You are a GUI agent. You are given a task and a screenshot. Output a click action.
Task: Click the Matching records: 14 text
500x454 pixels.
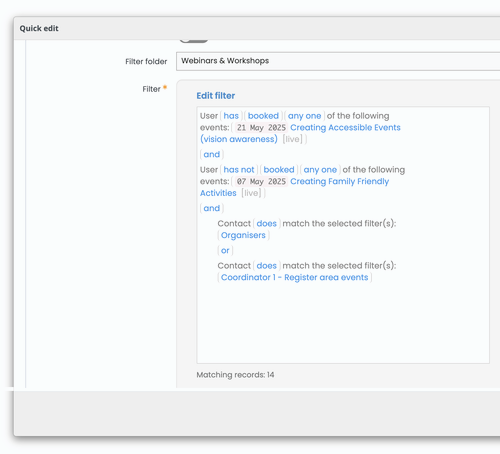click(235, 375)
